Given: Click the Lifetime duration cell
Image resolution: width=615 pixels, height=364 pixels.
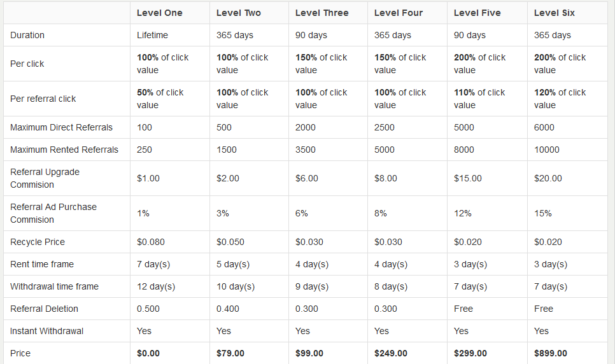Looking at the screenshot, I should 152,35.
